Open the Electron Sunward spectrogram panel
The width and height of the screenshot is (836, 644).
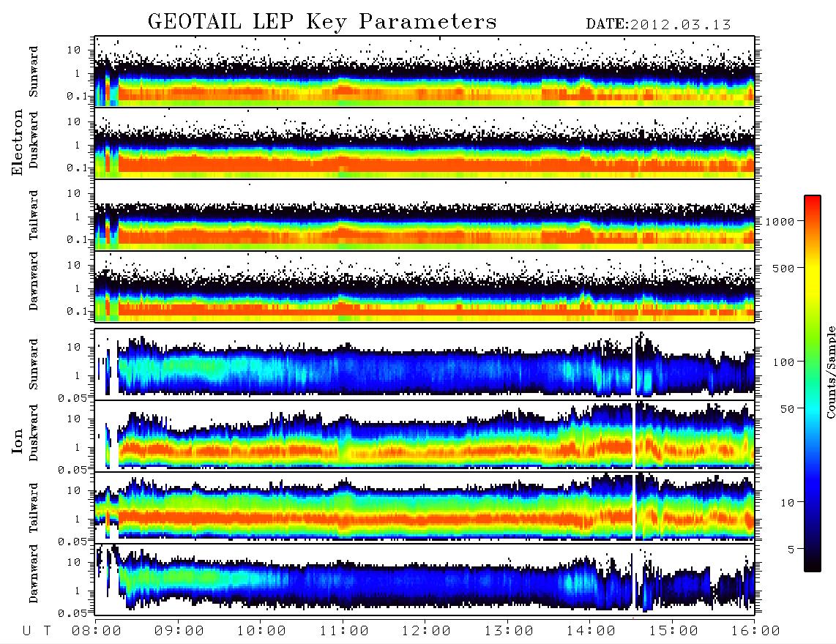click(x=425, y=72)
